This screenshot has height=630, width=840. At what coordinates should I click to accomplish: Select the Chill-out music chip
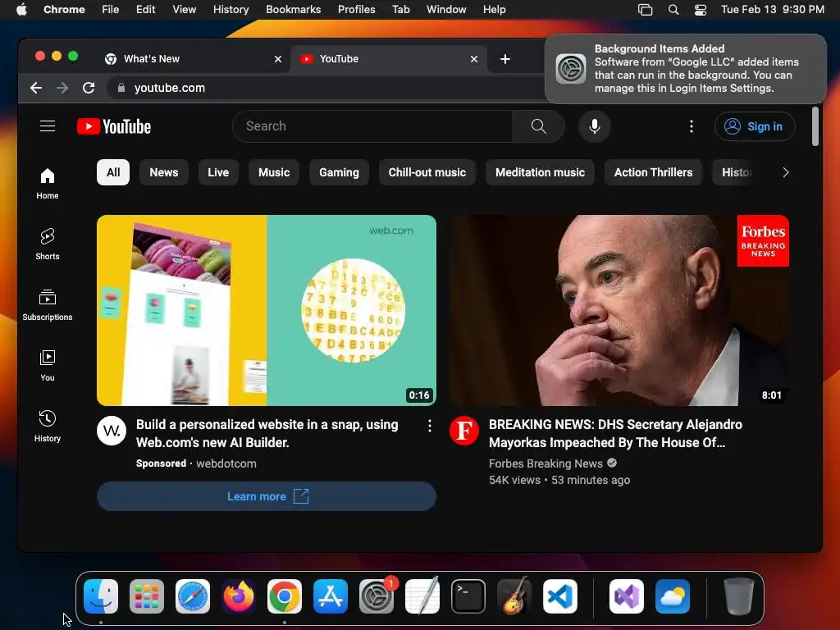(x=427, y=172)
